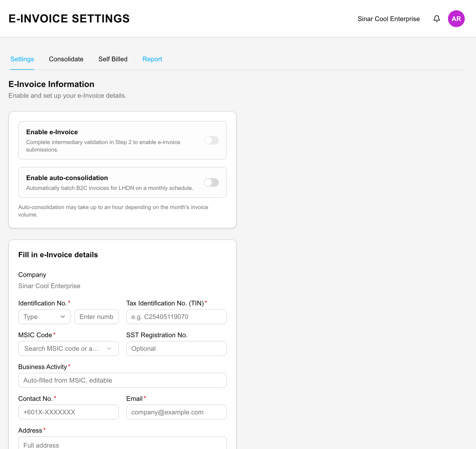Click the 'Identification No.' field label
This screenshot has height=449, width=476.
(x=43, y=303)
